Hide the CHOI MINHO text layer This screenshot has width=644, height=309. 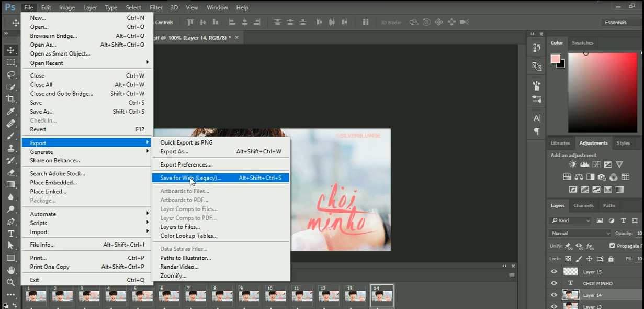[x=554, y=283]
